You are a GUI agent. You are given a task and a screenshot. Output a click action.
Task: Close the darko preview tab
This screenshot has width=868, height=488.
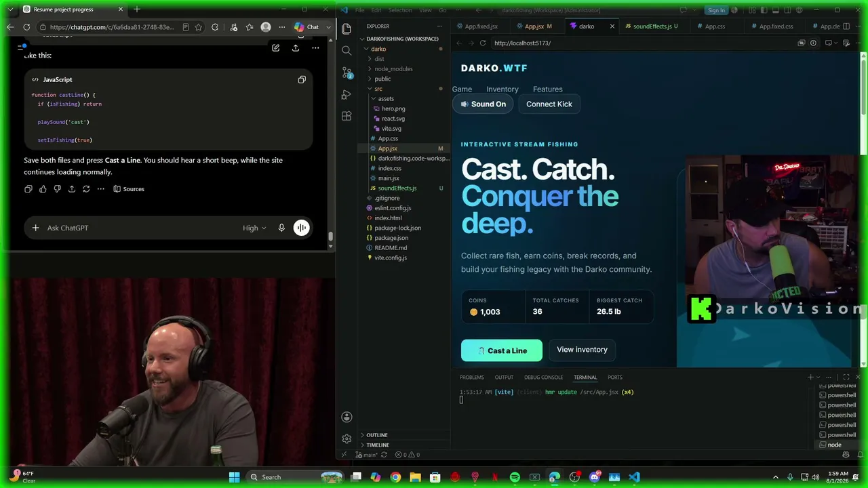tap(612, 26)
